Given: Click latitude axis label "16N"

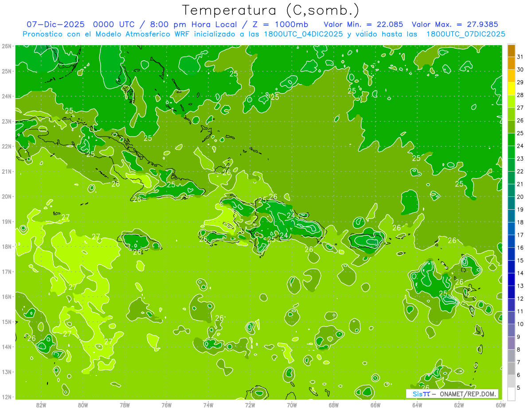Looking at the screenshot, I should [7, 297].
